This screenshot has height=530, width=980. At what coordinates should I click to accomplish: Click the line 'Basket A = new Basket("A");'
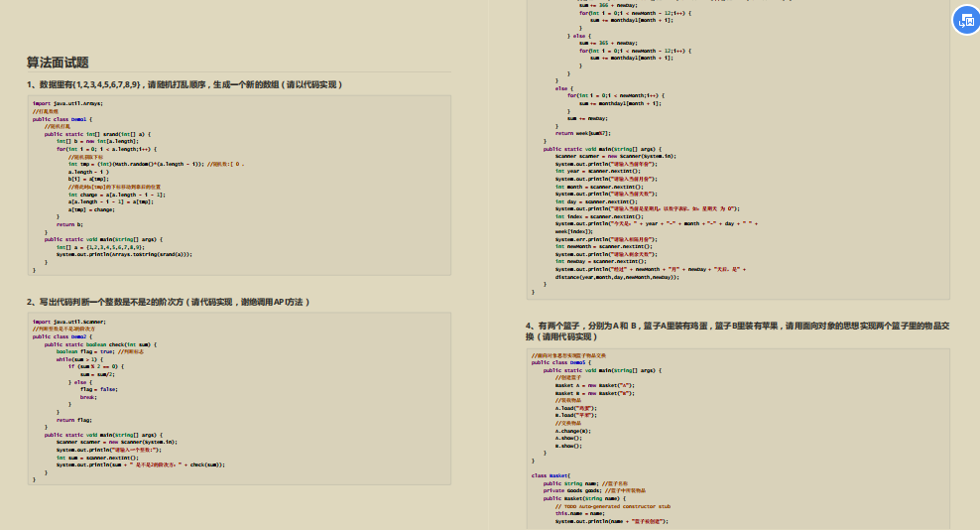(594, 385)
